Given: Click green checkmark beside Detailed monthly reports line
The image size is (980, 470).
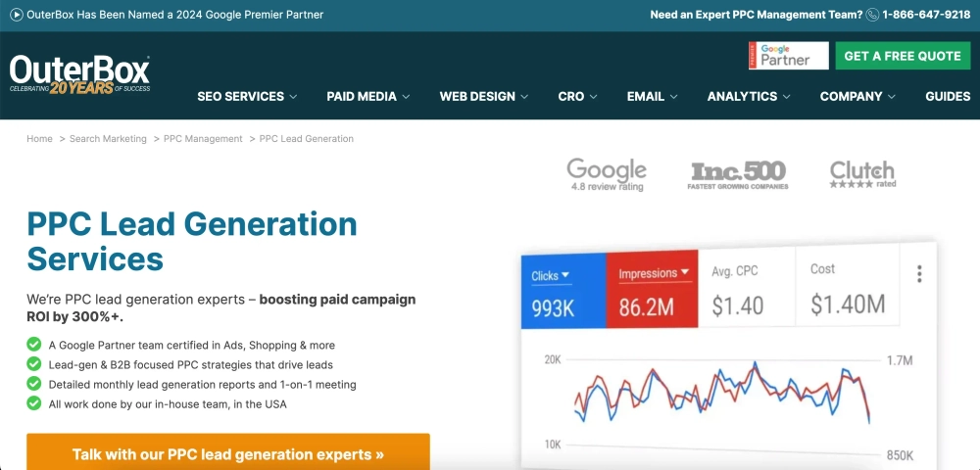Looking at the screenshot, I should coord(33,384).
